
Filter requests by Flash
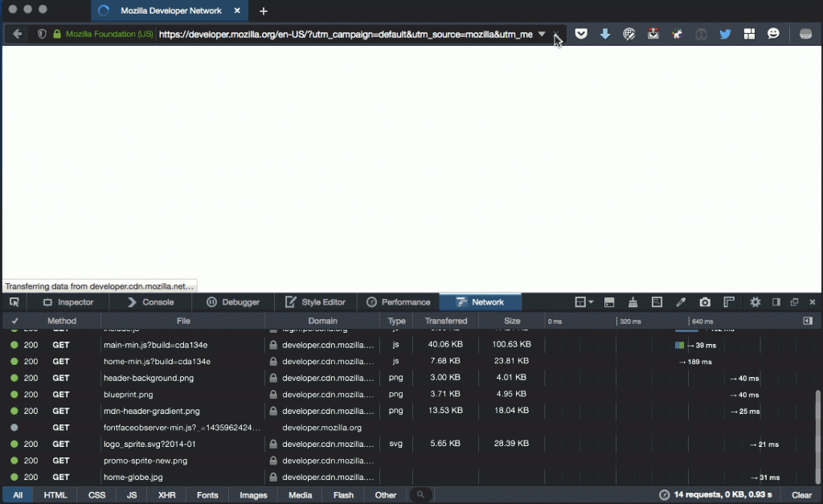(x=343, y=495)
